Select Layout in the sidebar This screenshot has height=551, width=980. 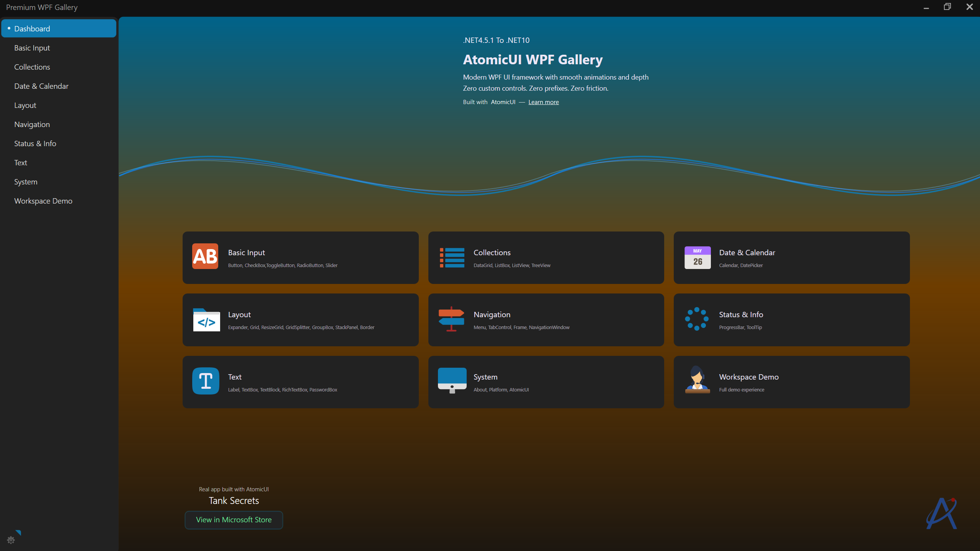click(59, 105)
